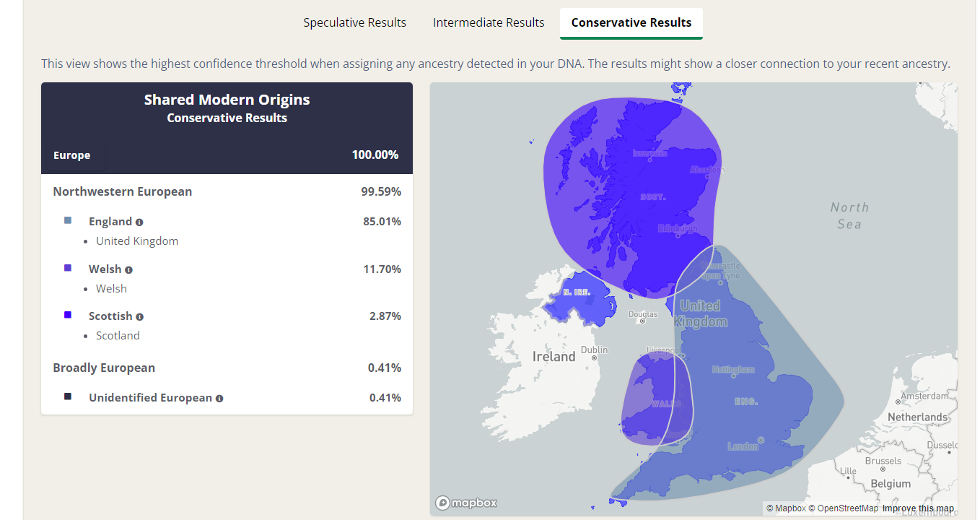980x520 pixels.
Task: Open the Unidentified European info icon
Action: 219,399
